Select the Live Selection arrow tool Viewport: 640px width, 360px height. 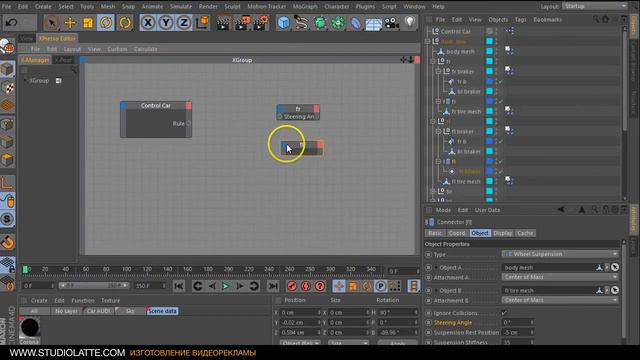point(52,22)
